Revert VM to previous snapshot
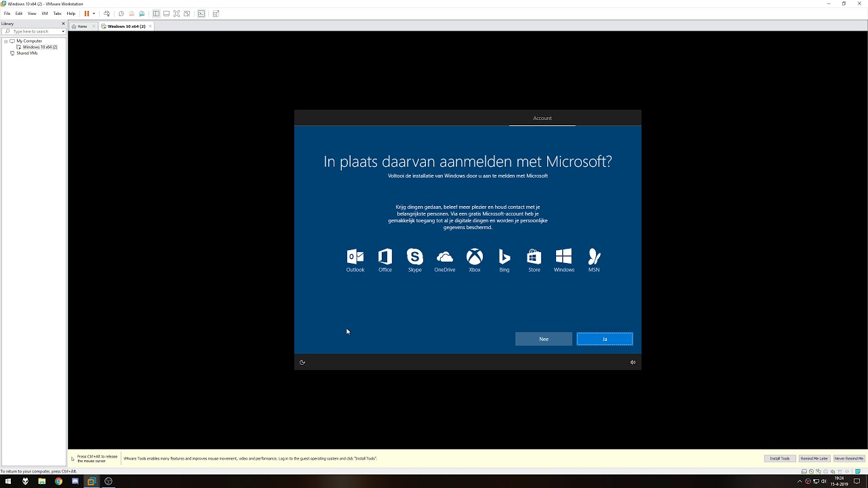The height and width of the screenshot is (488, 868). point(132,14)
